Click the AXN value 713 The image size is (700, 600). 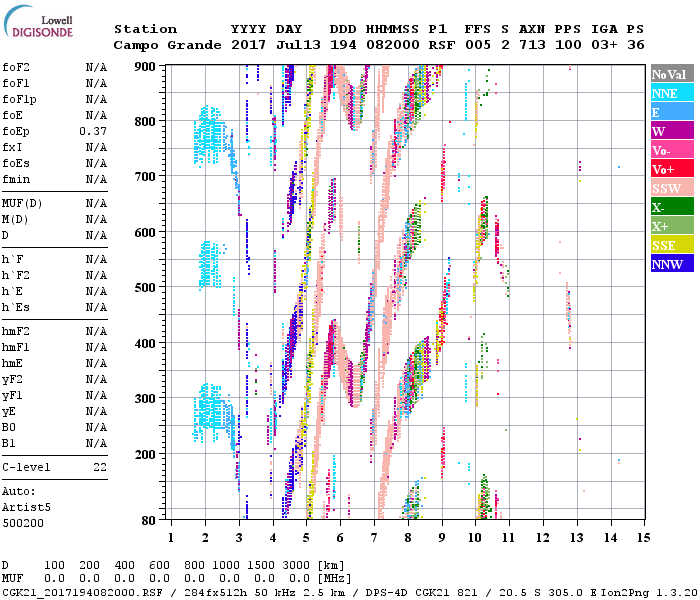tap(532, 45)
